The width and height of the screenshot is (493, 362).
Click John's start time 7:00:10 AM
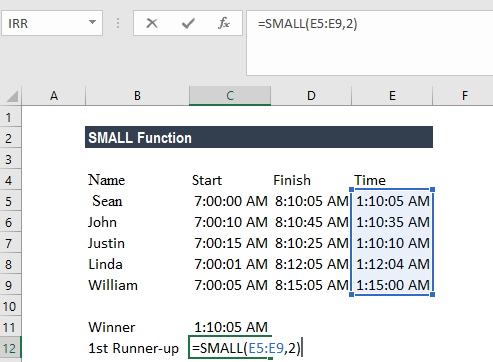230,222
